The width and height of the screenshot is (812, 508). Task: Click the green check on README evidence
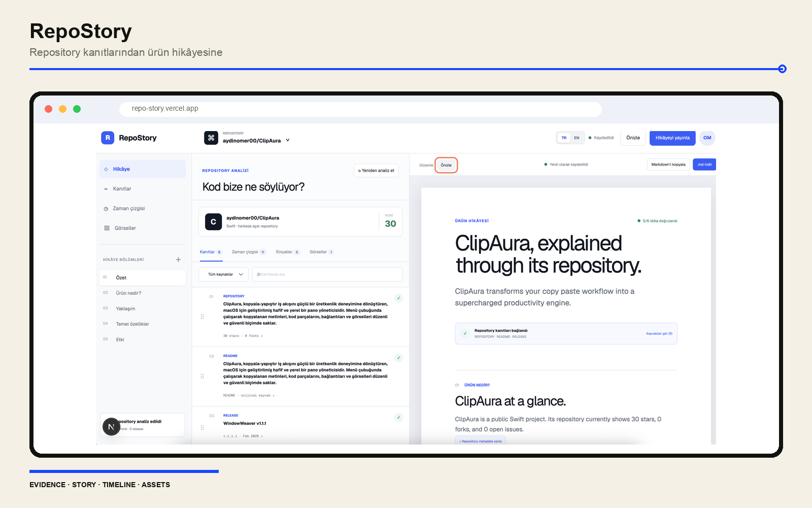pyautogui.click(x=399, y=358)
